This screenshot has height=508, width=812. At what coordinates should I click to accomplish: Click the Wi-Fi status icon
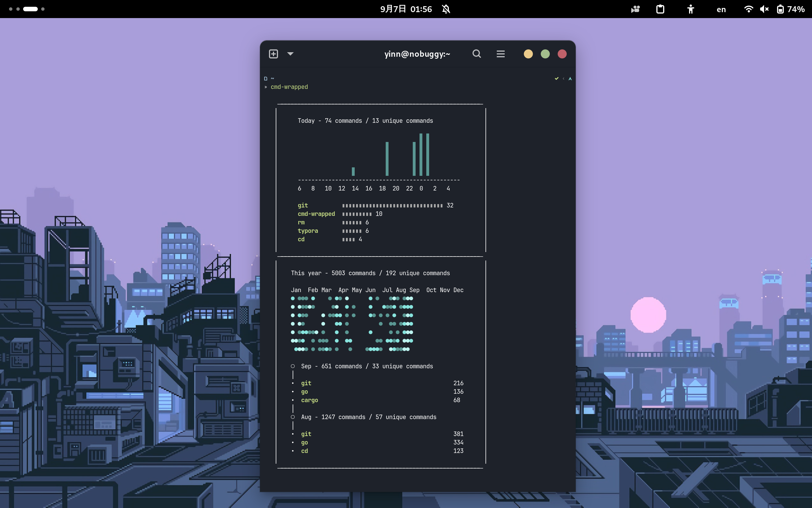pyautogui.click(x=748, y=9)
